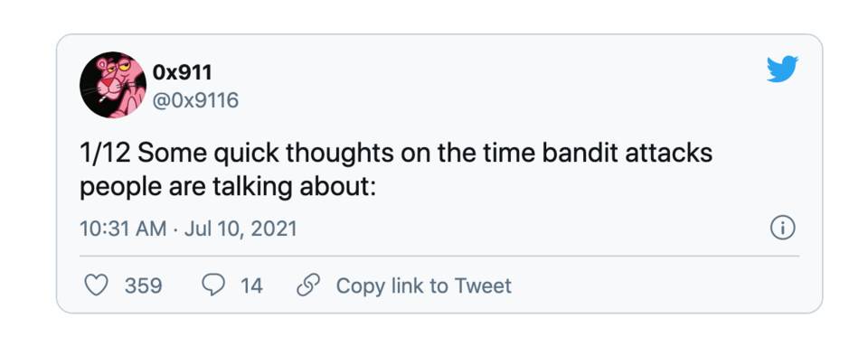Screen dimensions: 868x346
Task: Like the tweet with the heart icon
Action: (x=97, y=285)
